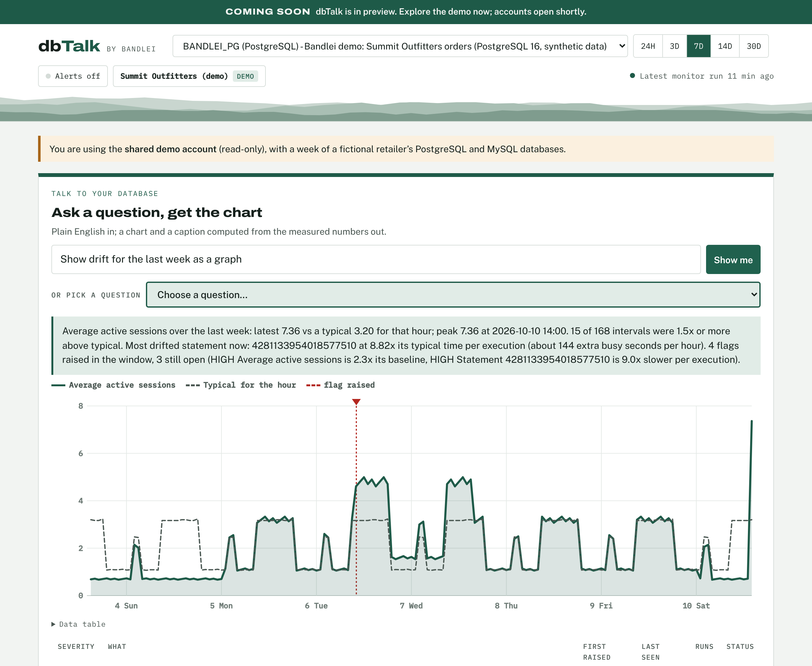Click the 9 Fri axis label

pos(601,605)
